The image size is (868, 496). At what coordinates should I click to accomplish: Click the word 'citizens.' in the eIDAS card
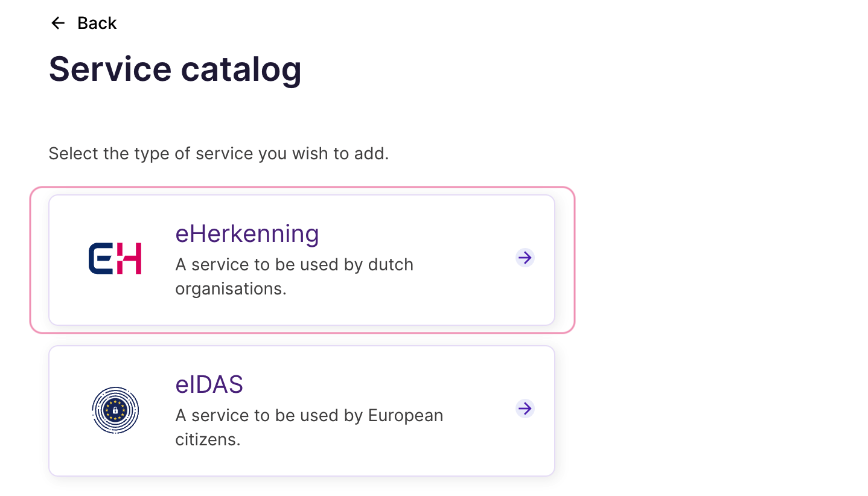208,440
